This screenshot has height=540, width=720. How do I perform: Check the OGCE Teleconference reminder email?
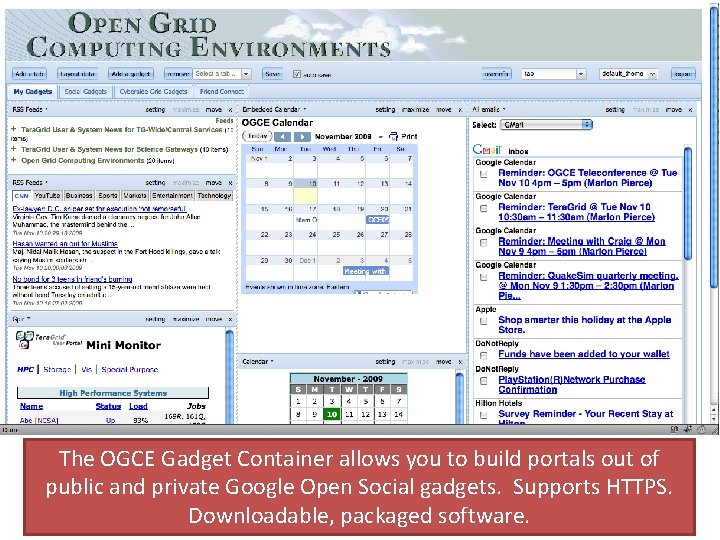pos(484,174)
